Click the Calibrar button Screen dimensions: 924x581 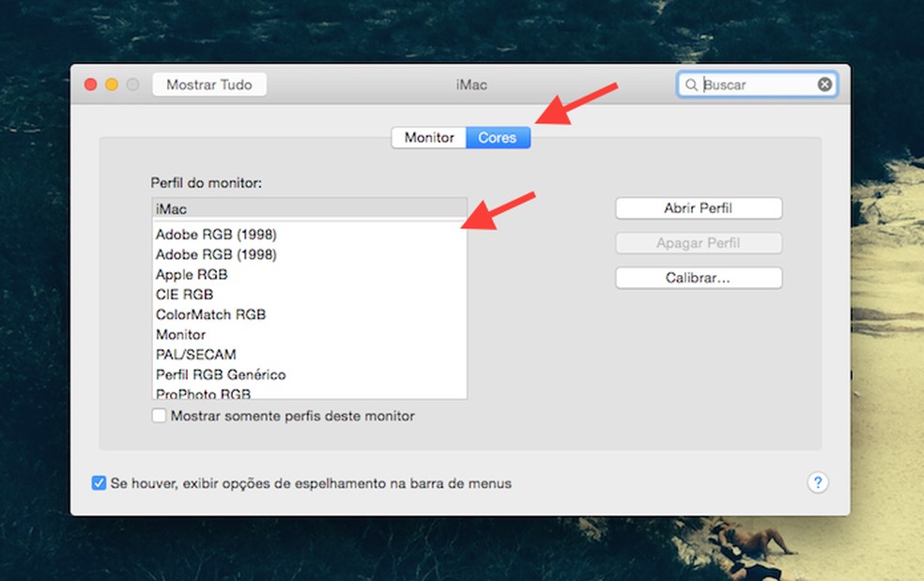coord(698,278)
